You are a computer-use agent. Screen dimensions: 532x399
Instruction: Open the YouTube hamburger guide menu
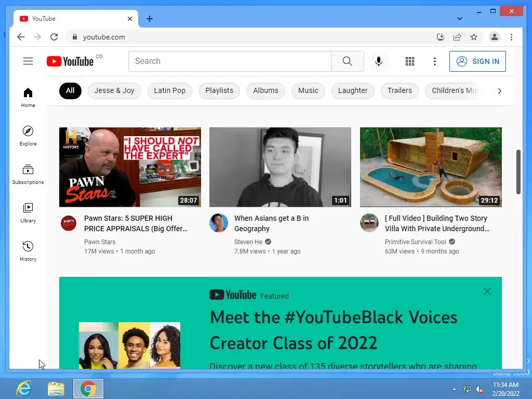(28, 61)
